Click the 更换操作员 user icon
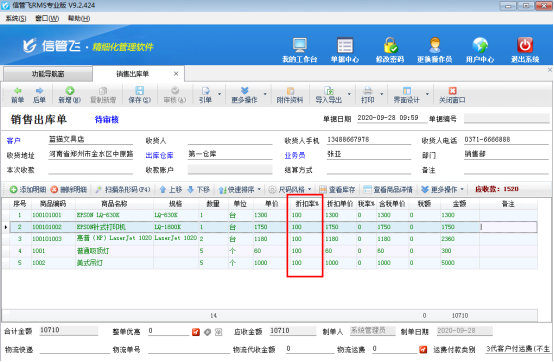Image resolution: width=554 pixels, height=362 pixels. [x=435, y=45]
